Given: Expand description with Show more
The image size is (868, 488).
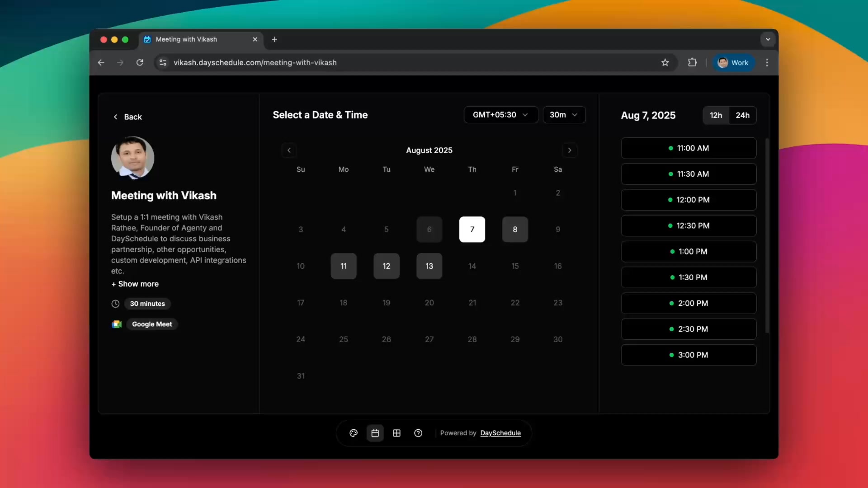Looking at the screenshot, I should [135, 284].
